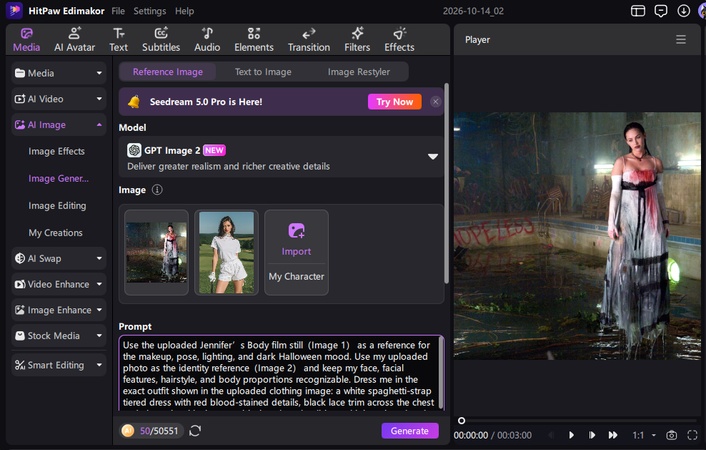Viewport: 706px width, 450px height.
Task: Collapse the AI Image sidebar section
Action: (59, 125)
